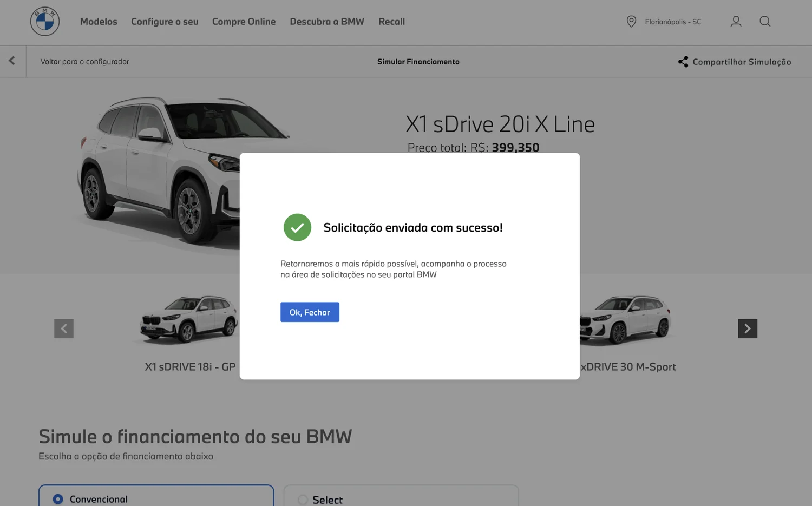
Task: Select xDRIVE 30 M-Sport car thumbnail
Action: click(x=627, y=319)
